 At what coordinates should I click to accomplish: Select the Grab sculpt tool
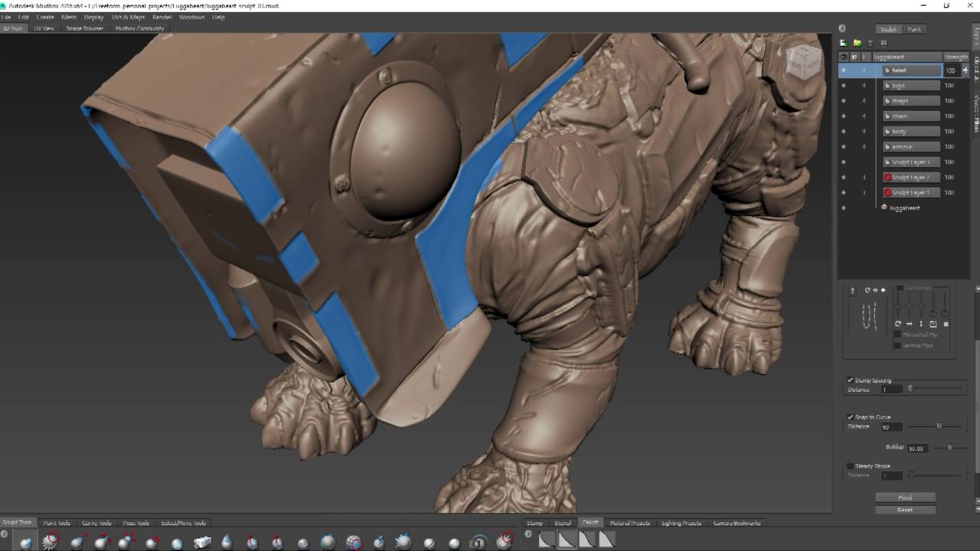coord(101,542)
